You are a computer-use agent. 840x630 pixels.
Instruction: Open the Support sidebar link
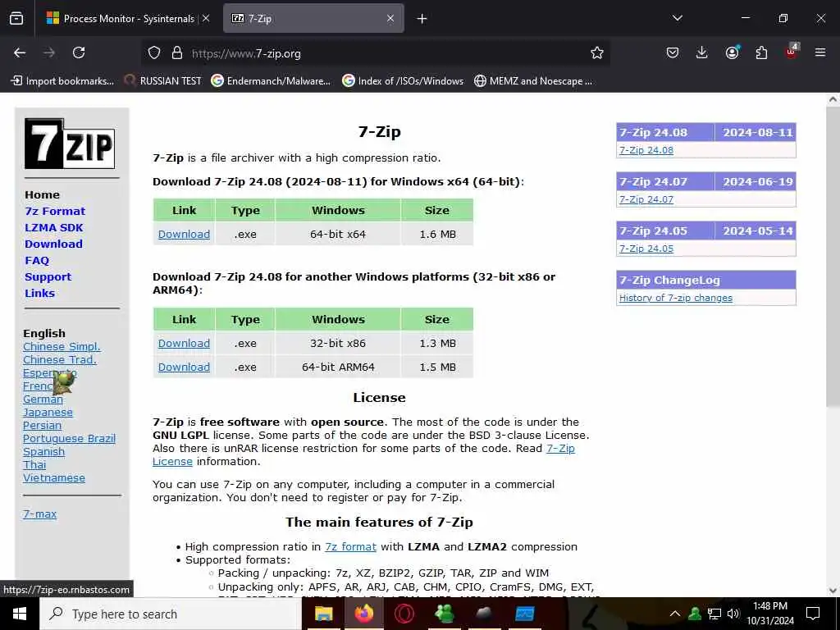pos(48,277)
